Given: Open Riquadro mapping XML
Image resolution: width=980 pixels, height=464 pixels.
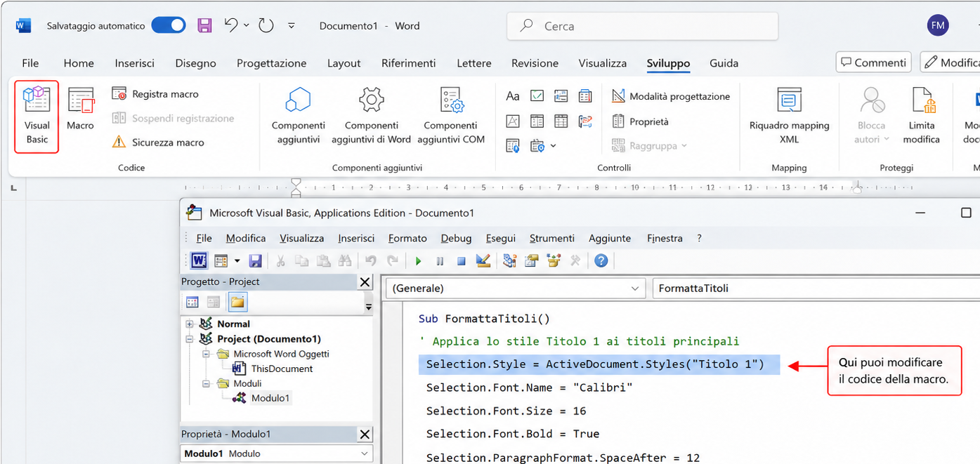Looking at the screenshot, I should click(x=789, y=116).
